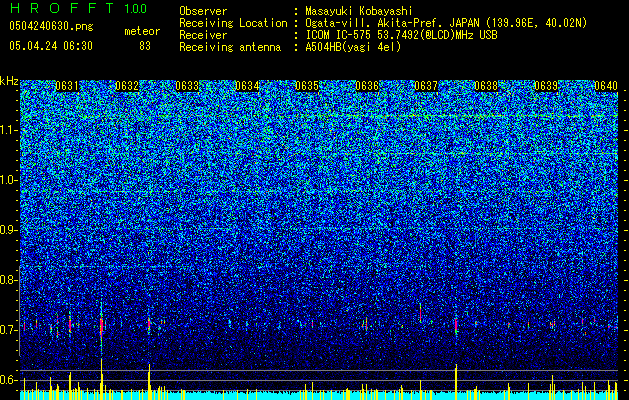Click the meteor count 83
Image resolution: width=629 pixels, height=400 pixels.
145,46
